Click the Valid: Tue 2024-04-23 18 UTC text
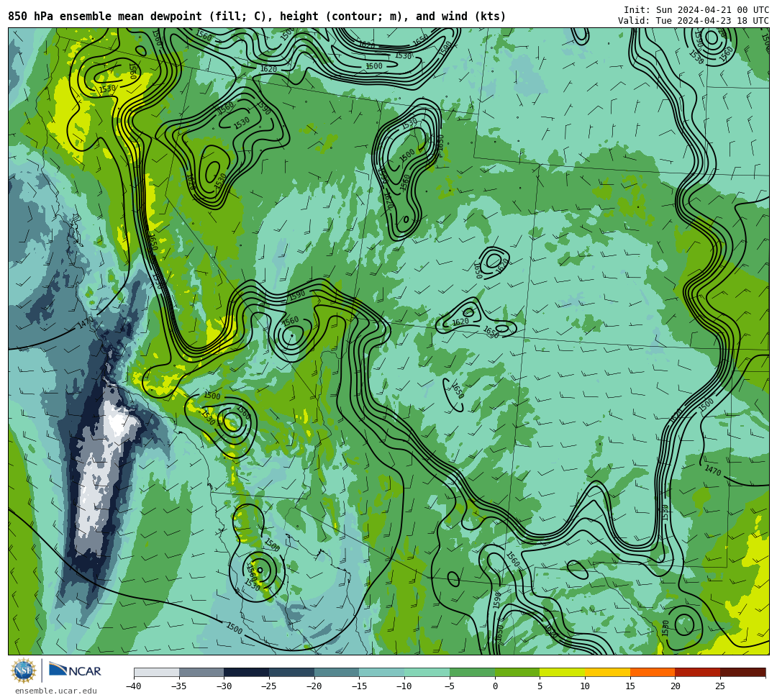This screenshot has height=700, width=777. point(694,21)
